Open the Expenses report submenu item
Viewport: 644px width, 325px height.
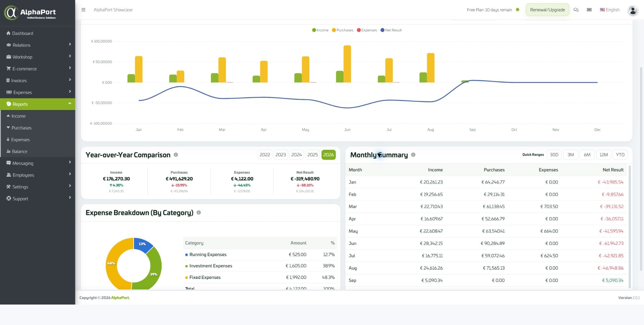coord(37,140)
